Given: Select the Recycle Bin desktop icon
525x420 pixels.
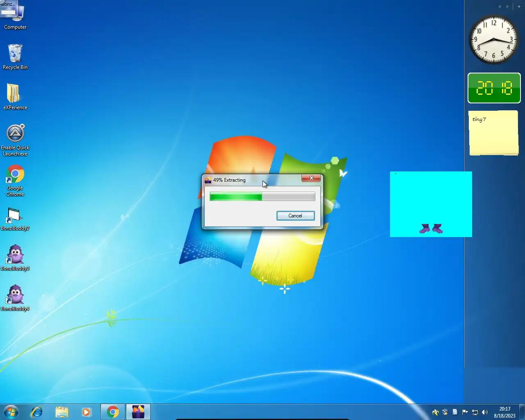Looking at the screenshot, I should tap(15, 57).
